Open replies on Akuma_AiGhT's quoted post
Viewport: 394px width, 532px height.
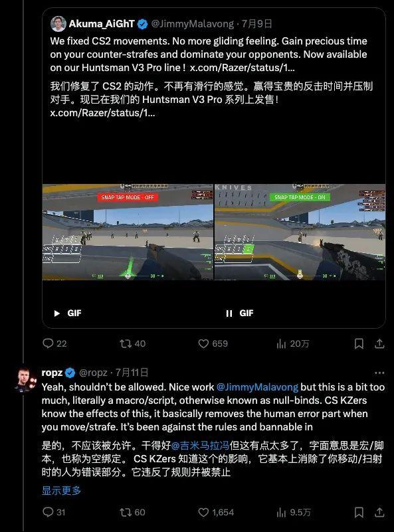coord(54,343)
